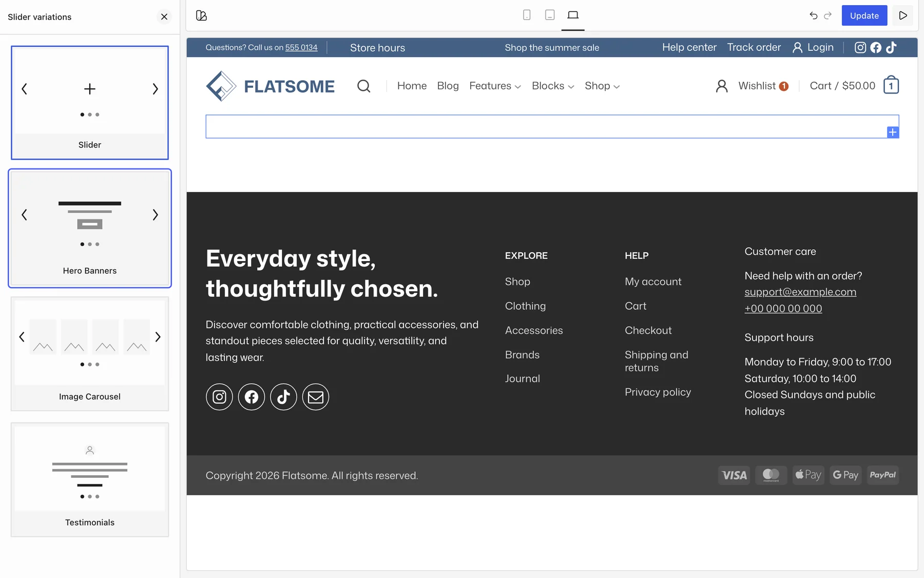
Task: Click the VISA payment icon
Action: tap(734, 475)
